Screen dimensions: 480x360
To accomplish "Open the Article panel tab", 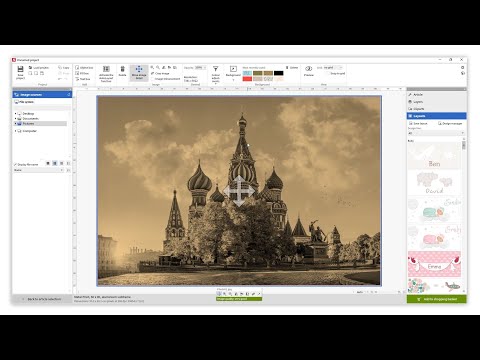I will 436,95.
